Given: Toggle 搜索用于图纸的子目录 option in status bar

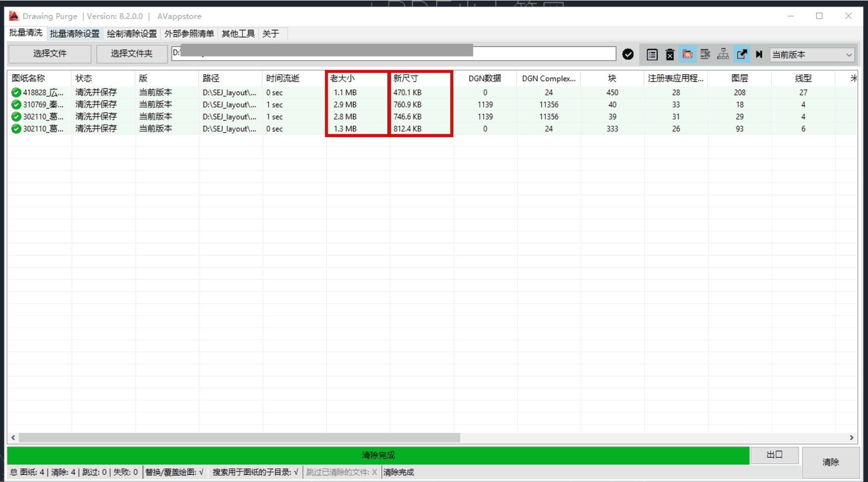Looking at the screenshot, I should click(x=255, y=472).
